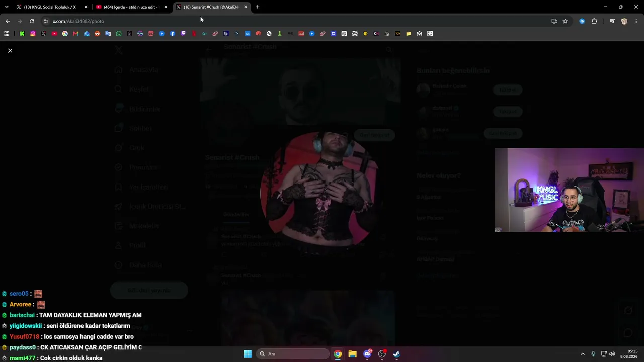This screenshot has width=644, height=362.
Task: Switch to the KNGL Social Topluluk tab
Action: [52, 7]
